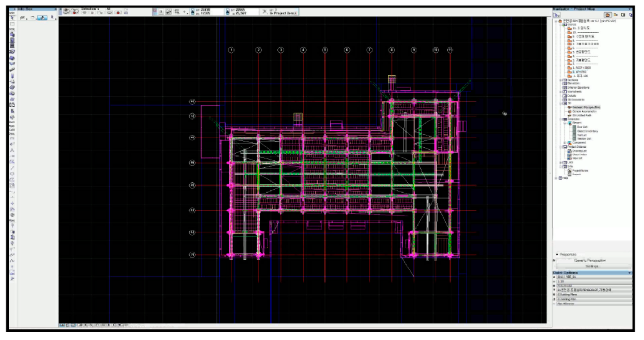Select the Marquee tool below the Arrow tool
Screen dimensions: 644x340
[12, 24]
